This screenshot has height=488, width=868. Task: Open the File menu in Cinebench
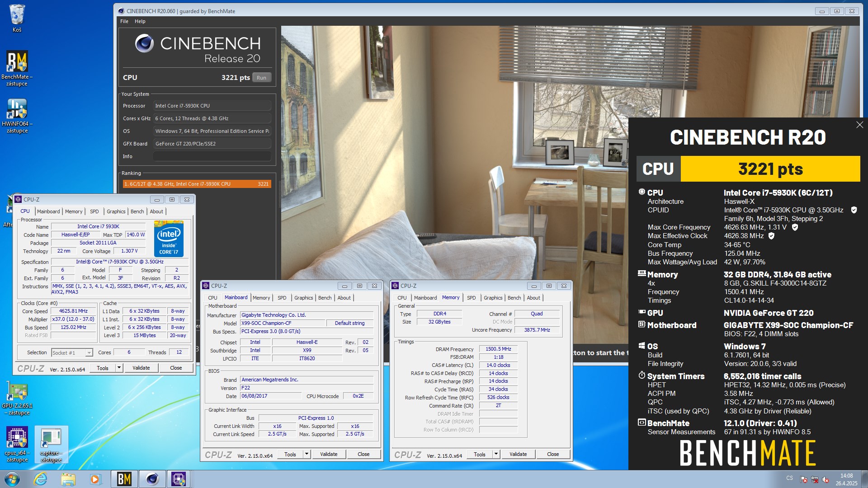[124, 21]
